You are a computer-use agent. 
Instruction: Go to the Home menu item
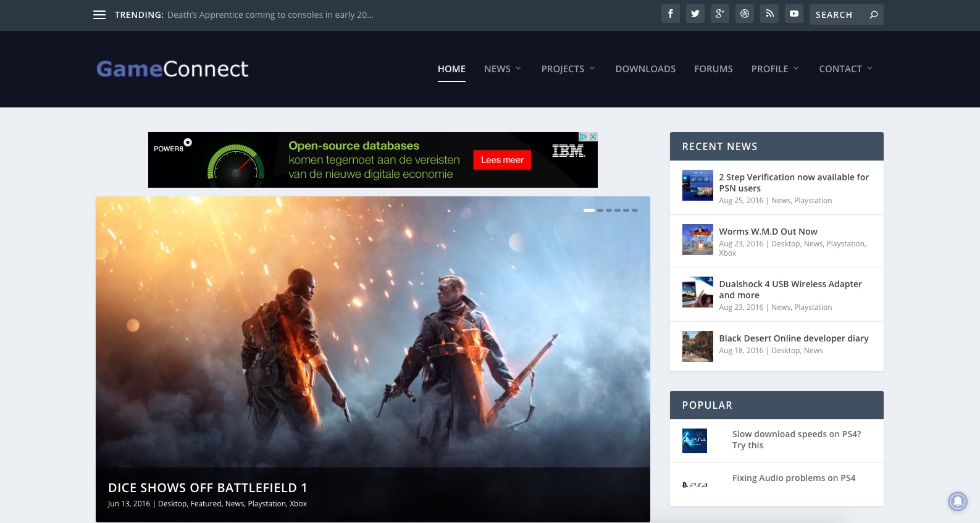pos(451,69)
